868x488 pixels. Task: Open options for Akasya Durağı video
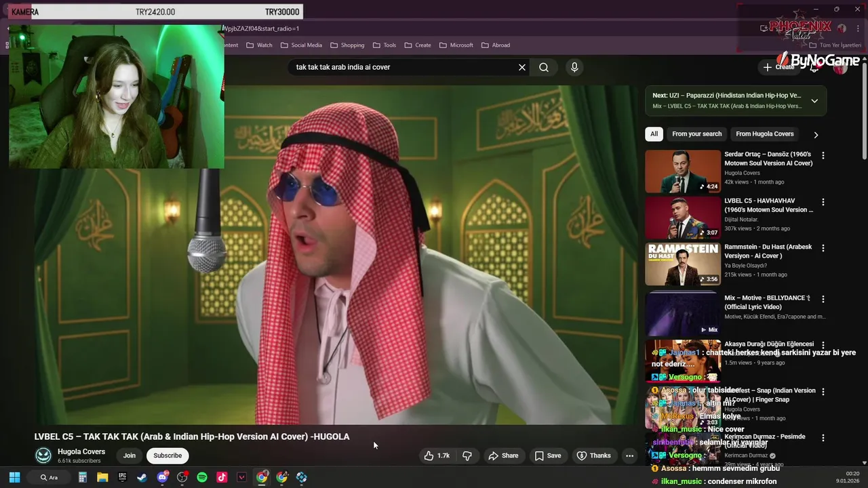[x=823, y=345]
